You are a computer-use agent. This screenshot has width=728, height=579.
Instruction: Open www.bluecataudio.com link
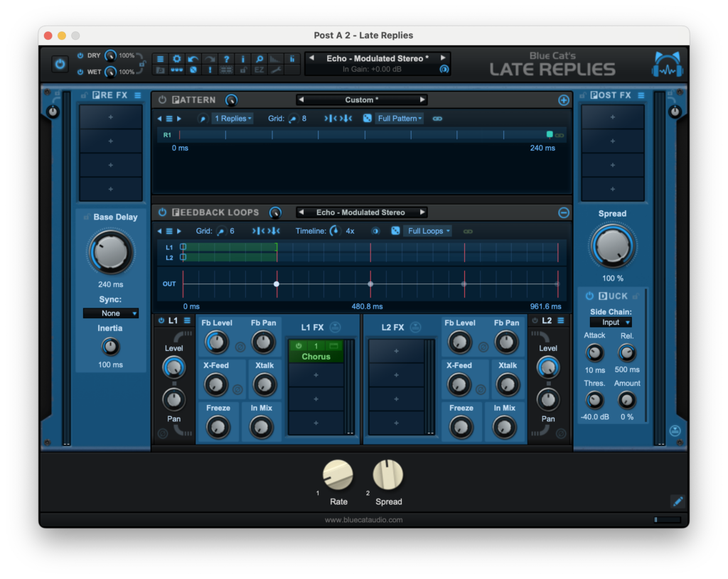[363, 519]
